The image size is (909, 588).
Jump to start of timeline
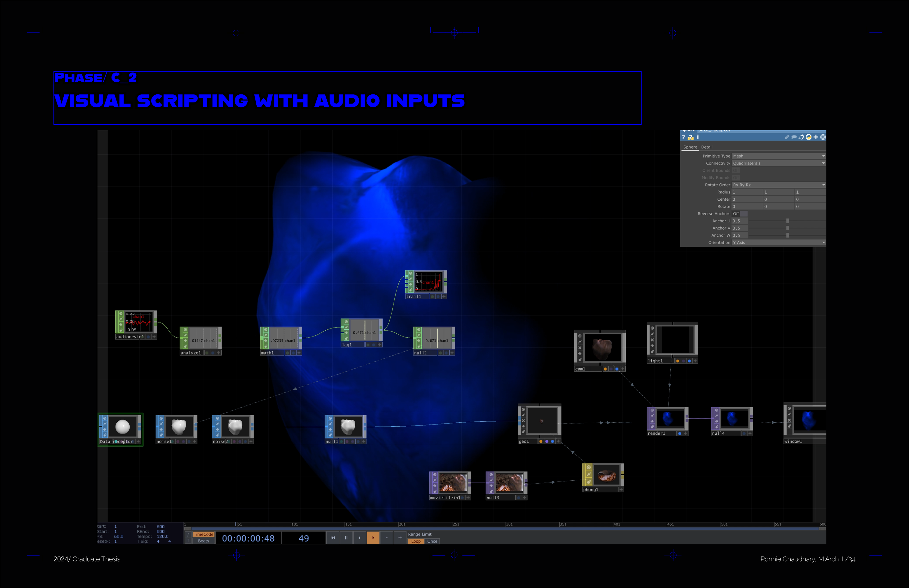(333, 538)
